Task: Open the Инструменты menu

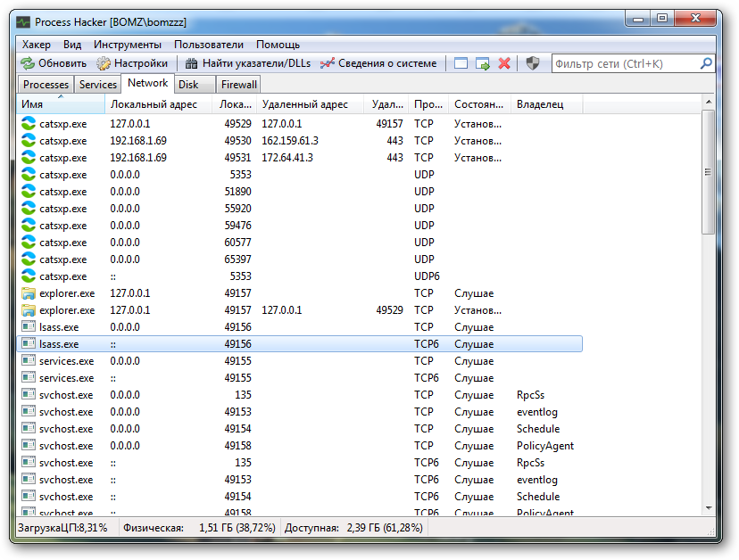Action: [128, 44]
